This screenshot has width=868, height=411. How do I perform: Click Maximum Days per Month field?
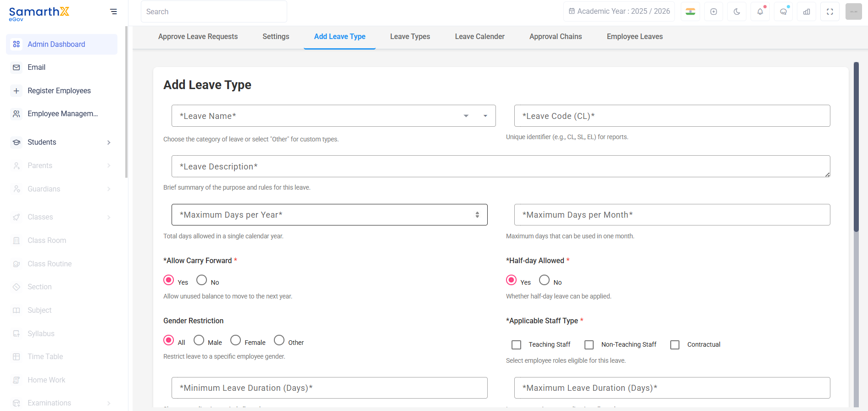pyautogui.click(x=672, y=215)
